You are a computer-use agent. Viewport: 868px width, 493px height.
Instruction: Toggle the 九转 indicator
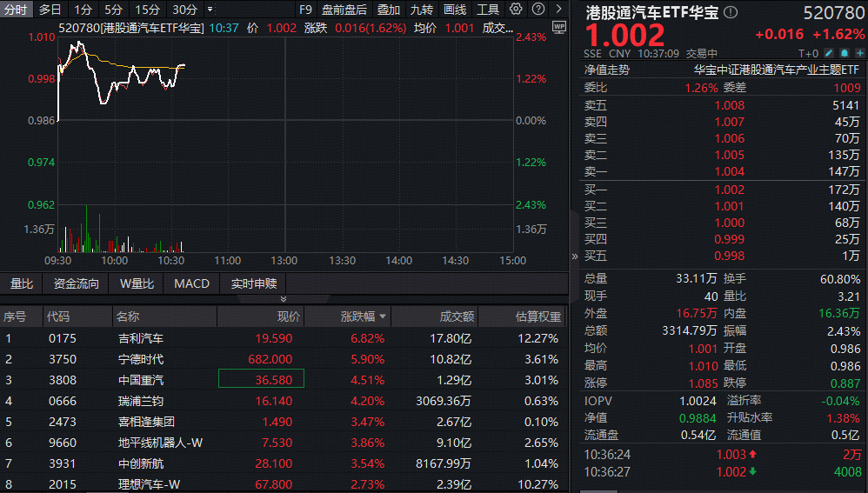click(x=422, y=10)
